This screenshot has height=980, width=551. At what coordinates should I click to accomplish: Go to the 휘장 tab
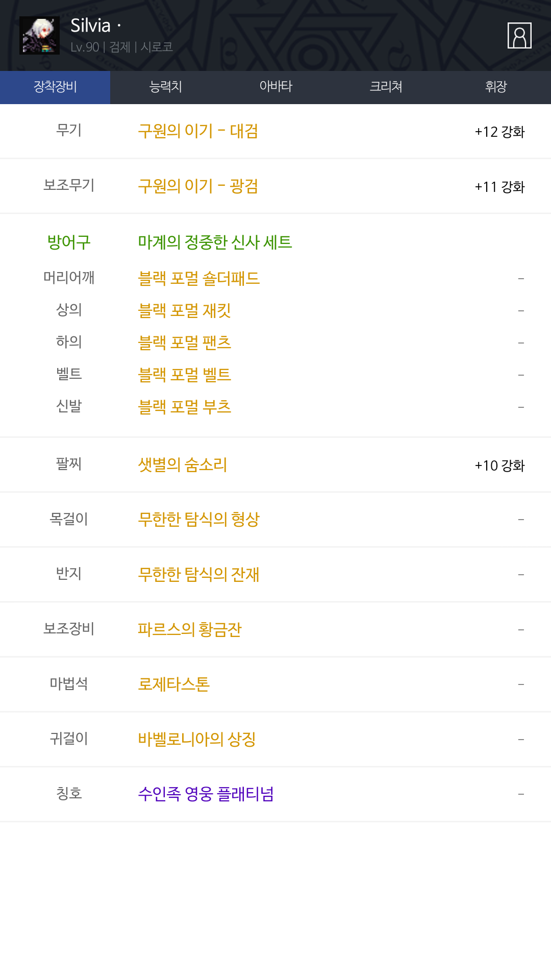pos(496,87)
